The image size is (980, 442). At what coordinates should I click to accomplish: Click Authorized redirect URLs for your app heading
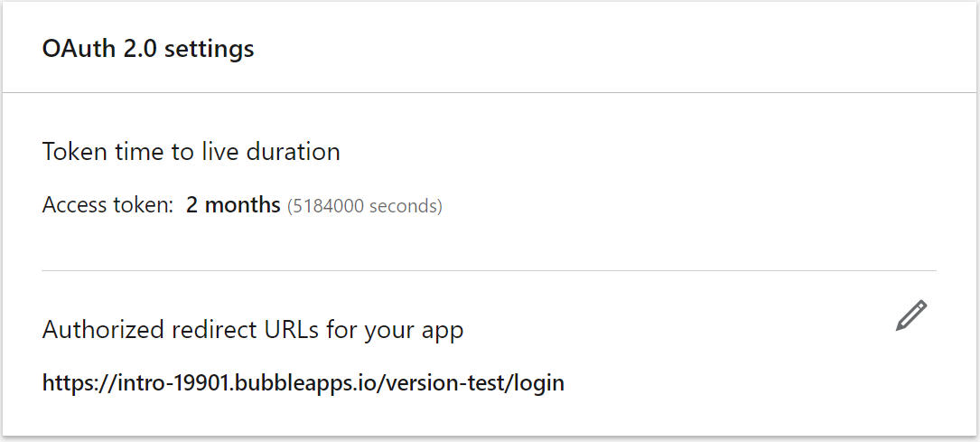tap(253, 329)
